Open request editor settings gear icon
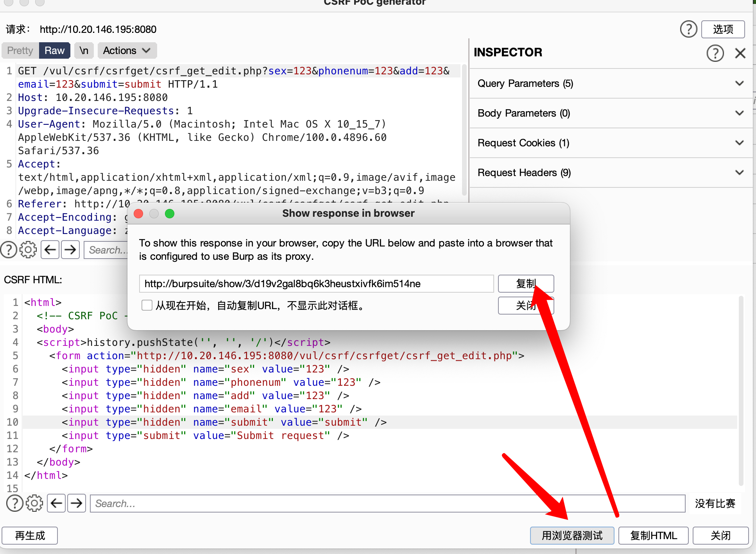 28,250
